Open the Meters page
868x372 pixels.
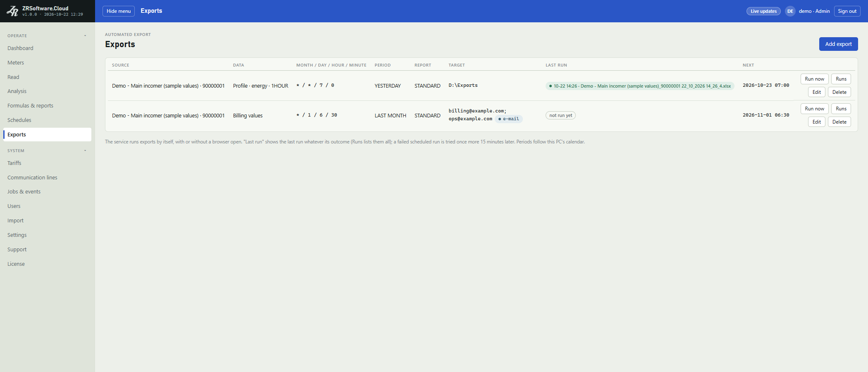pos(47,63)
